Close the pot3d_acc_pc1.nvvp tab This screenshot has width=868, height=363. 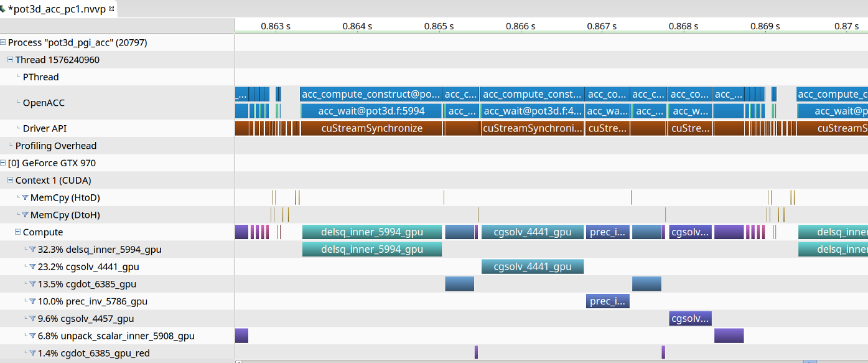[x=111, y=9]
